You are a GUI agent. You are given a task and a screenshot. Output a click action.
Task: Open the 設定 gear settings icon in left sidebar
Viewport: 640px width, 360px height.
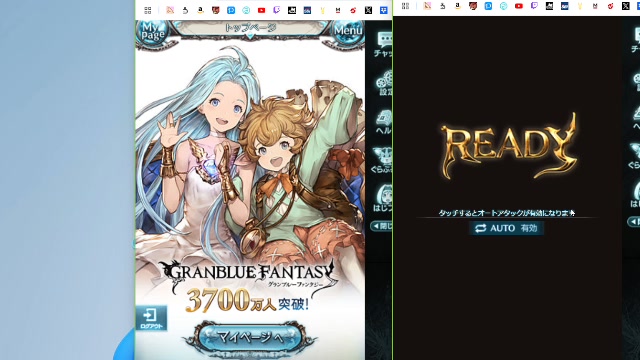pyautogui.click(x=384, y=83)
